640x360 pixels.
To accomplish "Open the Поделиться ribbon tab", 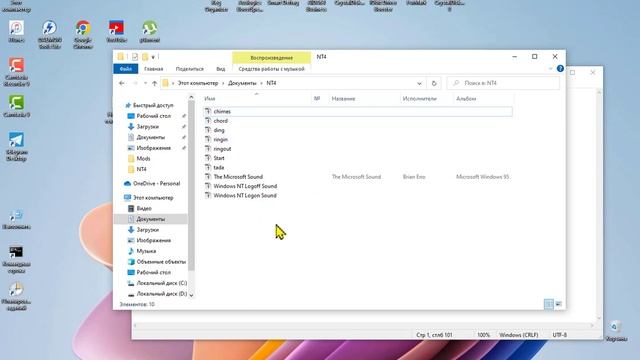I will coord(189,69).
